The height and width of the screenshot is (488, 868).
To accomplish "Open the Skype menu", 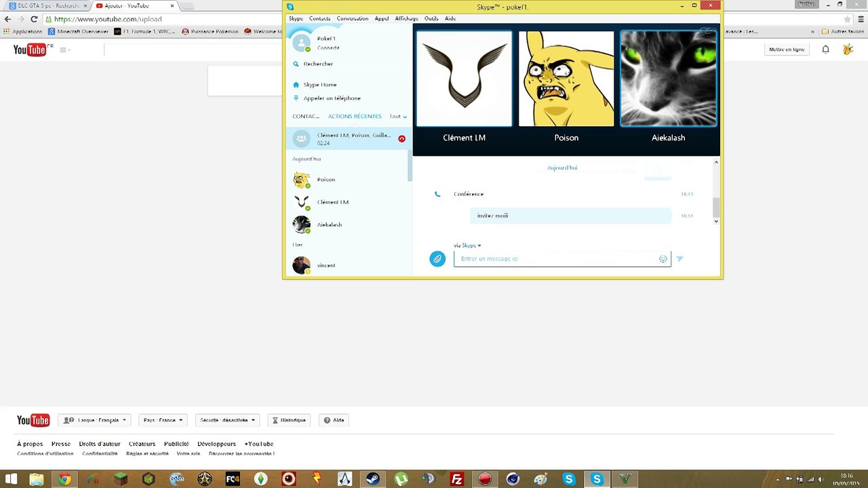I will 296,18.
